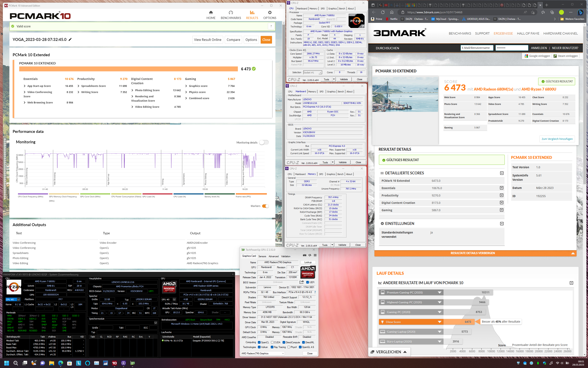Open the Bench tab in CPU-Z CPU window
The height and width of the screenshot is (368, 588).
point(342,9)
